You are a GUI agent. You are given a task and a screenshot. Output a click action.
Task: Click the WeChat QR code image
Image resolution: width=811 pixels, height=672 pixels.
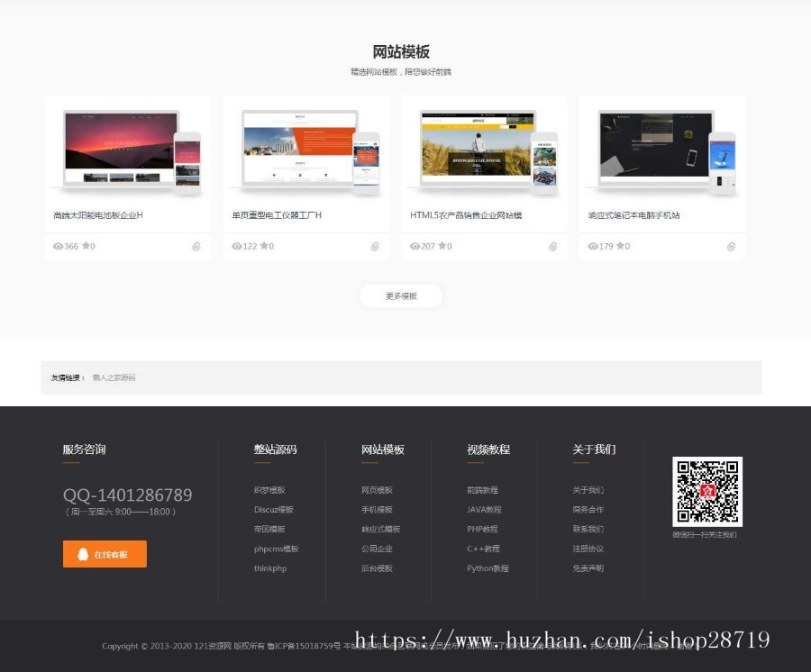(x=707, y=492)
